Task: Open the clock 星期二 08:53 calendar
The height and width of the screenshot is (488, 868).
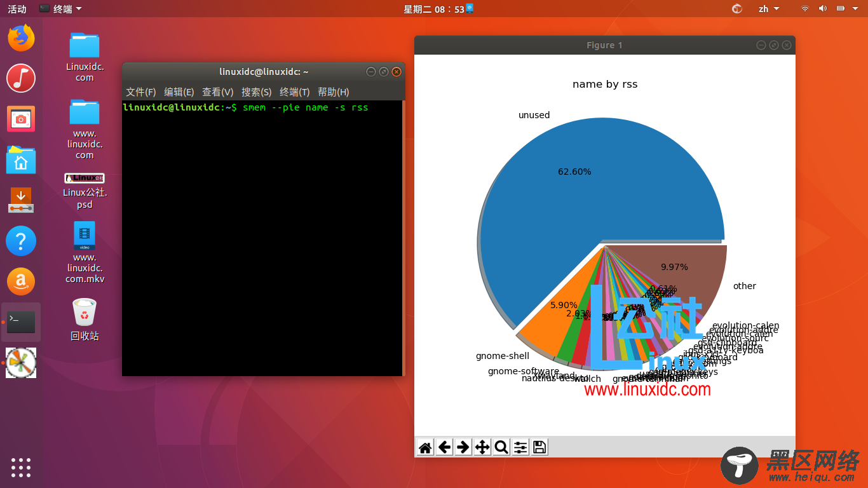Action: [x=438, y=9]
